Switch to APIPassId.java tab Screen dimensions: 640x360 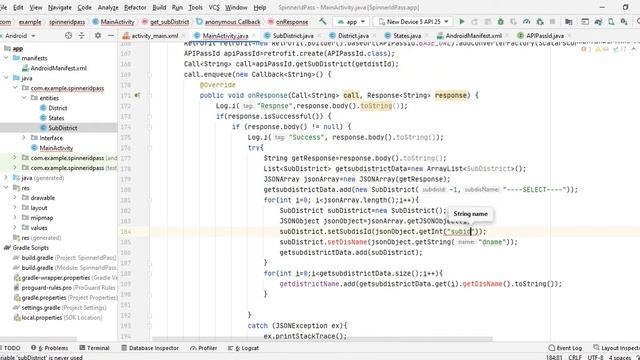tap(544, 36)
